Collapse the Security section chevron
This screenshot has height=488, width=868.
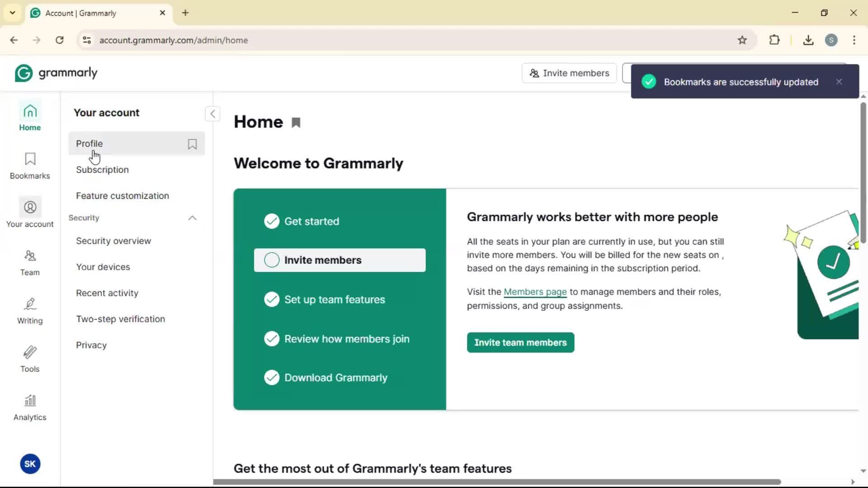[192, 218]
